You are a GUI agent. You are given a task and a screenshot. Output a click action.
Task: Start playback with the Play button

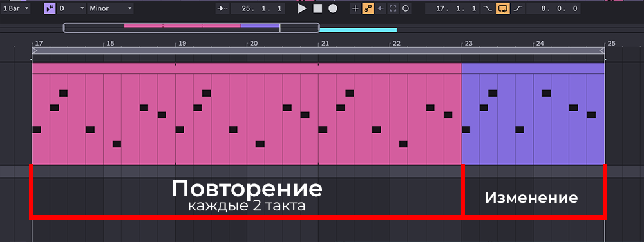click(302, 8)
